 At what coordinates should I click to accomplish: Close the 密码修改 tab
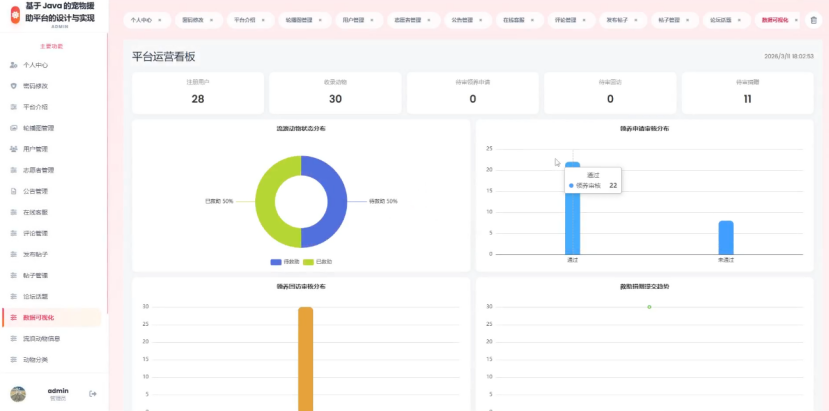211,20
